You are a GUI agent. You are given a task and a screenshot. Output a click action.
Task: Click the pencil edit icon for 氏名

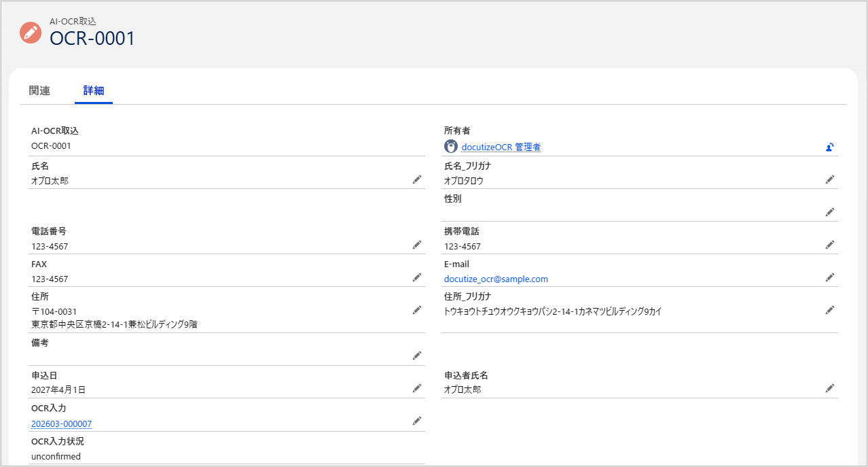417,179
